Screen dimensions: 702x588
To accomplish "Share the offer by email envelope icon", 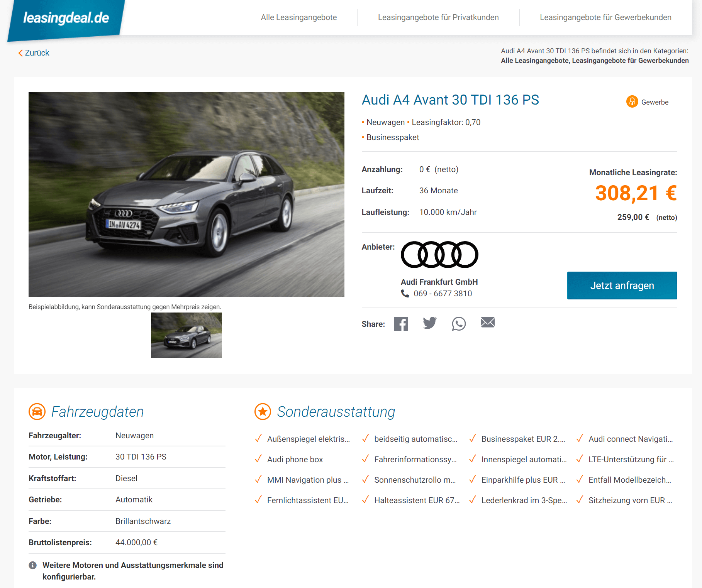I will [x=488, y=322].
